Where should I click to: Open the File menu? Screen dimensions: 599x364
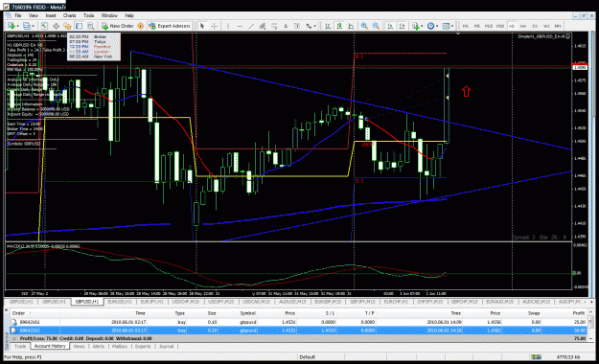click(18, 15)
